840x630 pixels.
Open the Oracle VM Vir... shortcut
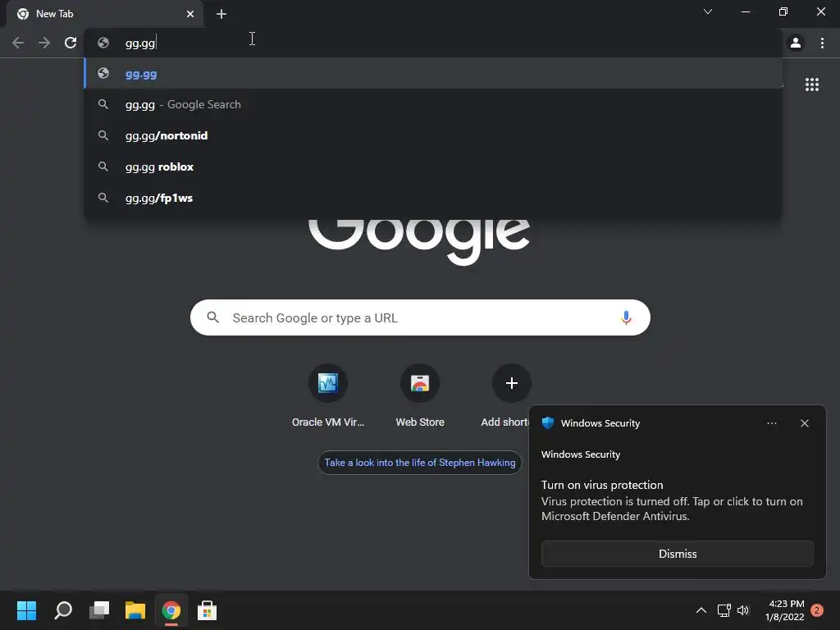click(x=328, y=396)
